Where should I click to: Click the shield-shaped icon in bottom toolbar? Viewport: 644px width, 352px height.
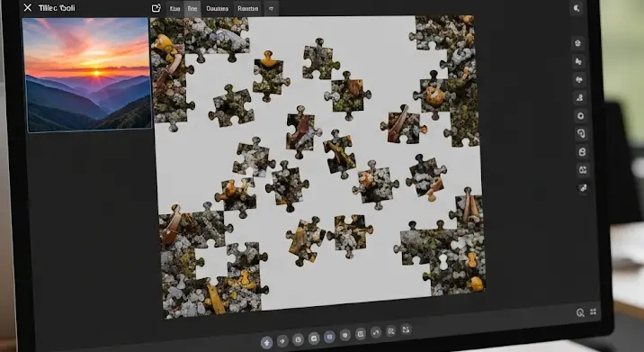click(x=345, y=335)
